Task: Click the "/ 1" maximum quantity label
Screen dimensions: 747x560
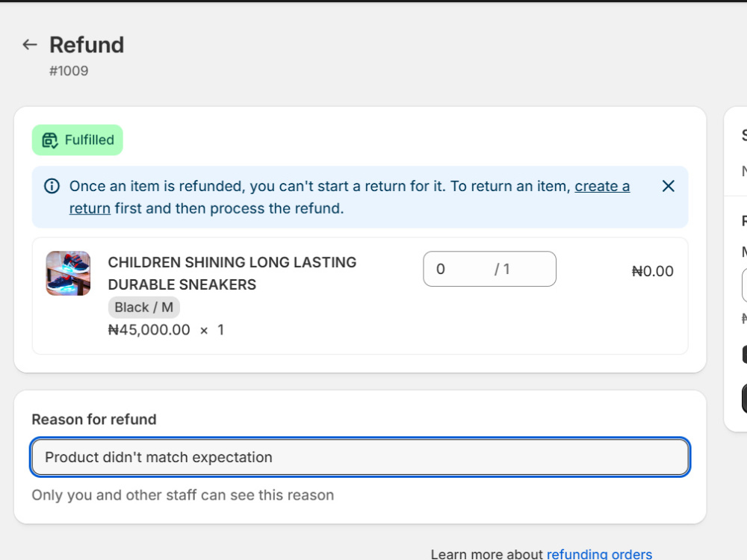Action: [502, 269]
